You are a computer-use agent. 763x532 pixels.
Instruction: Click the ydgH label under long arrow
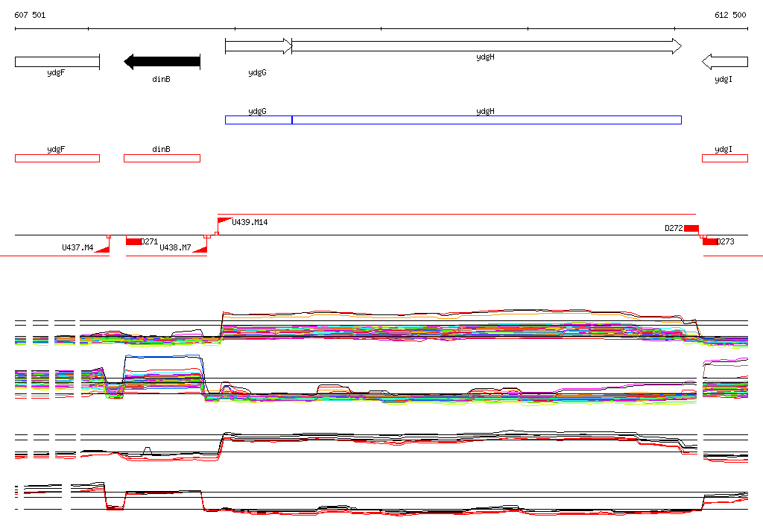point(485,57)
